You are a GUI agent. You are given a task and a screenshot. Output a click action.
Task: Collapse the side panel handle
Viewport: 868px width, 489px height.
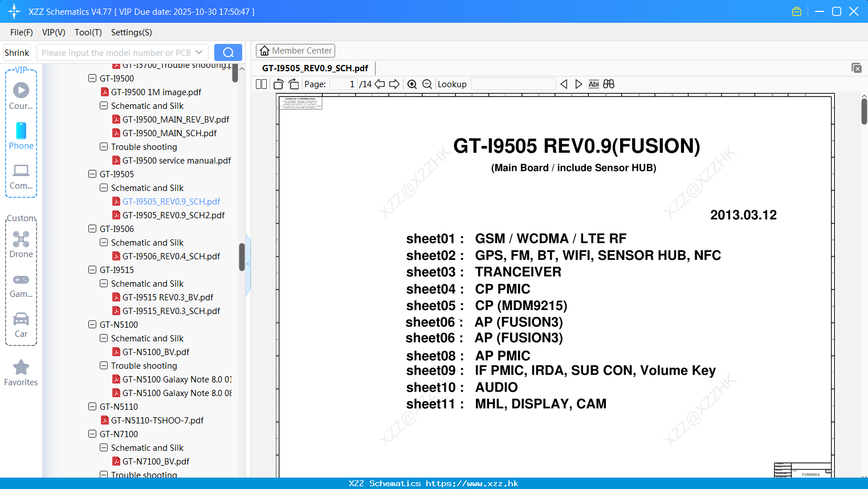coord(248,263)
